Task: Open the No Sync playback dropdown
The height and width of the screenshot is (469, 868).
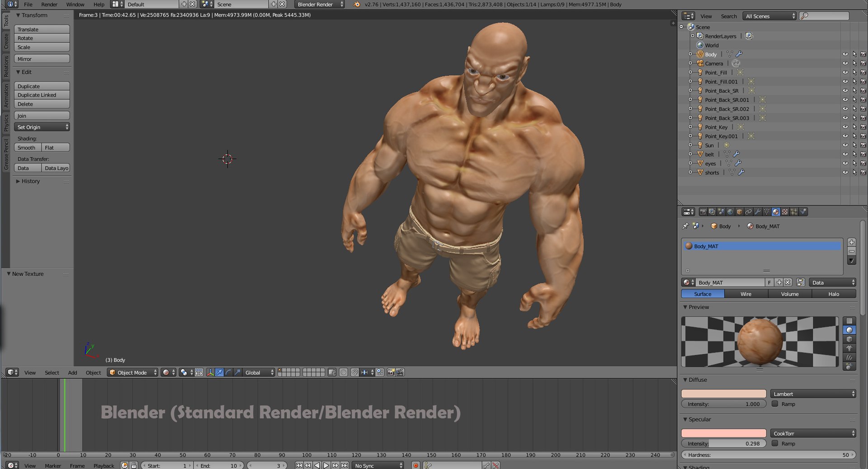Action: [x=378, y=465]
